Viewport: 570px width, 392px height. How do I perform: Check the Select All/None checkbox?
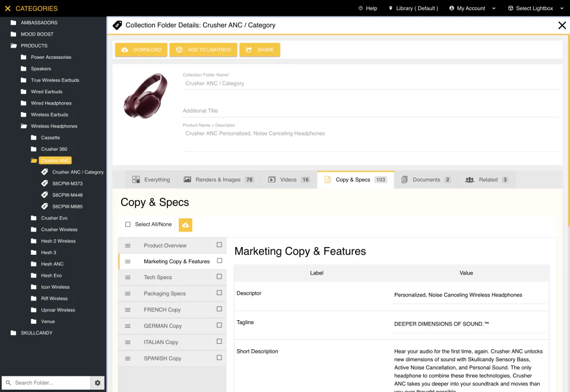click(128, 225)
